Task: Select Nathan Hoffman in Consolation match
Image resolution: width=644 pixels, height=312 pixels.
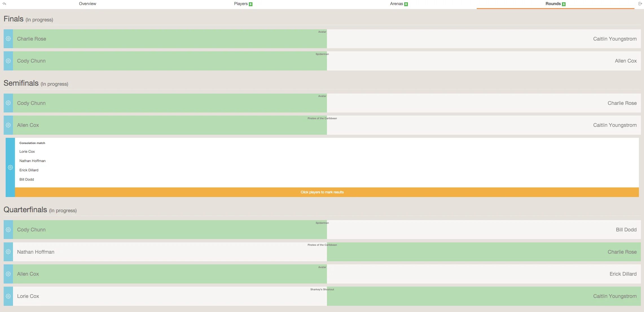Action: (32, 161)
